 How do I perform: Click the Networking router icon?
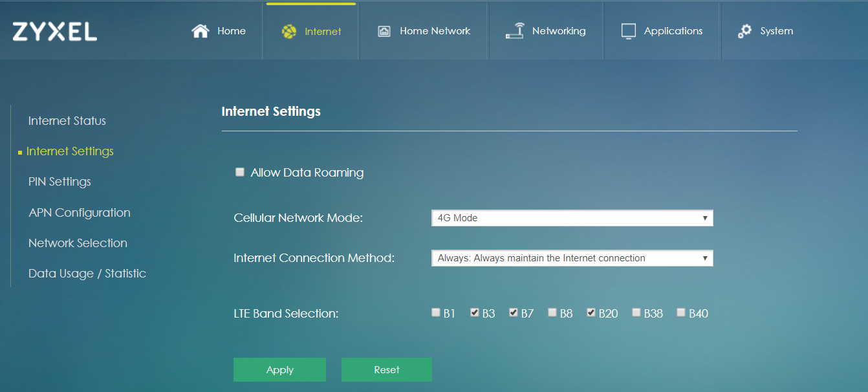pyautogui.click(x=515, y=31)
